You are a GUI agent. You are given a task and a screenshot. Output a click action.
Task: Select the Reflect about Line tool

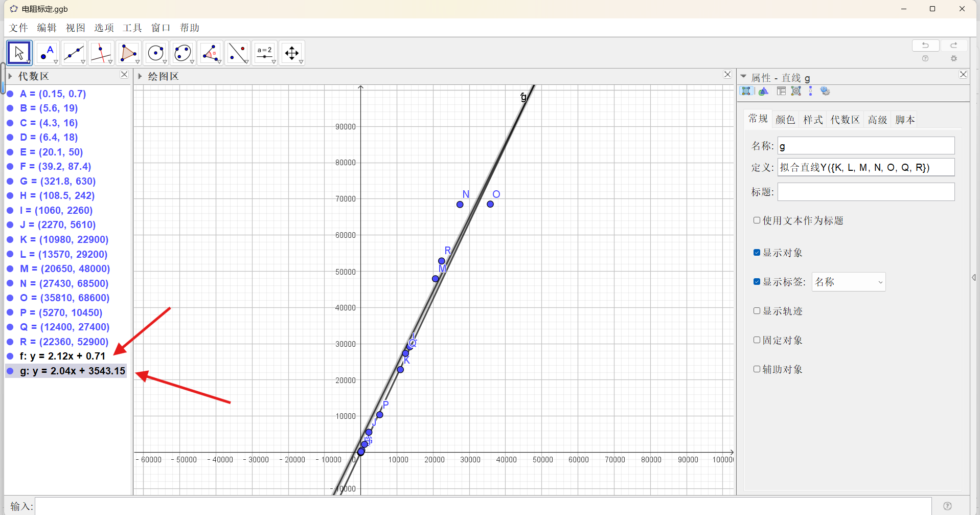click(237, 53)
